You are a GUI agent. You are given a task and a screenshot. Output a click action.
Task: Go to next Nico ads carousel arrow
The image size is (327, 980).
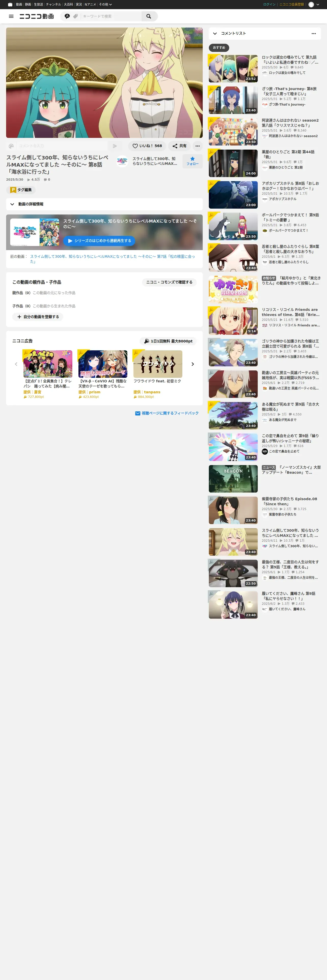pyautogui.click(x=193, y=364)
